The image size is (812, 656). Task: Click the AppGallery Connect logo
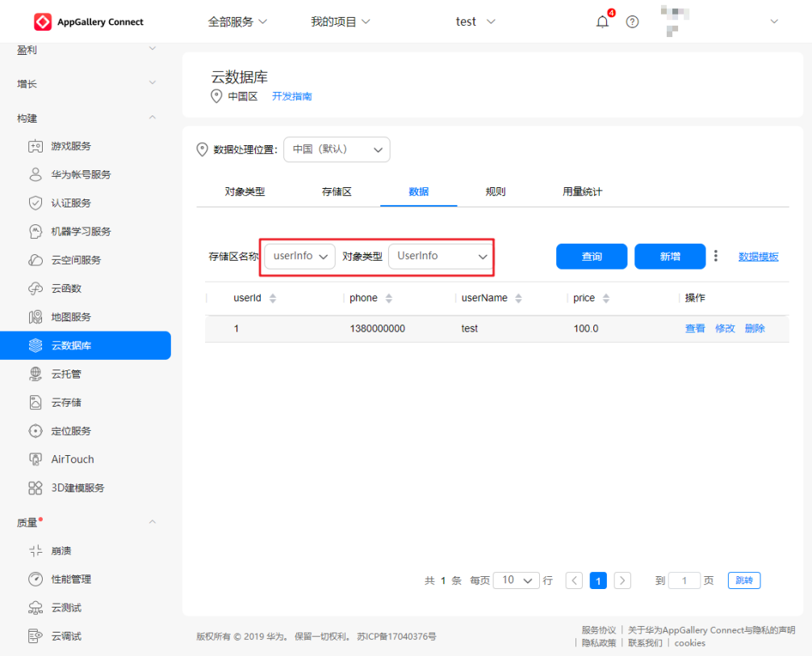[x=89, y=22]
